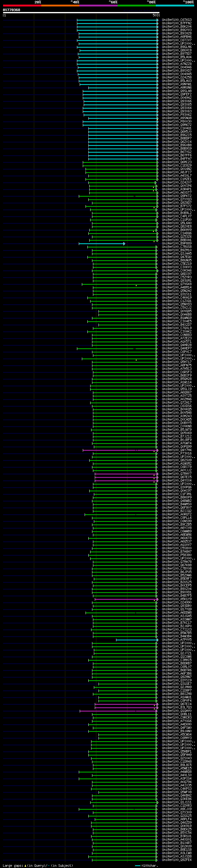Screen dimensions: 197x868
Task: Select the UniRef100_B6TYG2 label
Action: (x=177, y=152)
